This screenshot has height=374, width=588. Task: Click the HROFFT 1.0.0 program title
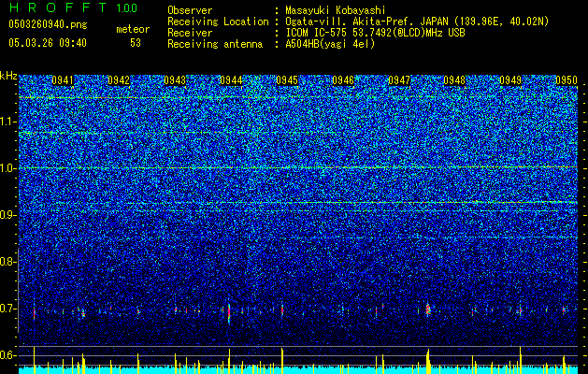coord(73,7)
